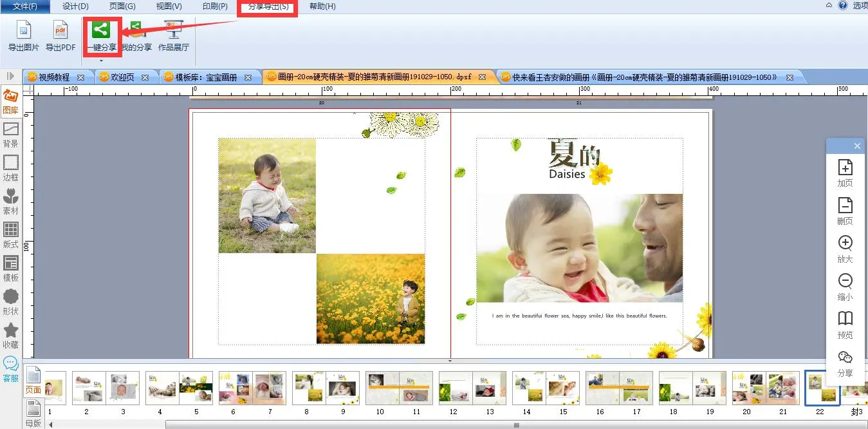
Task: Expand the sidebar arrow left of tabs
Action: click(x=10, y=76)
